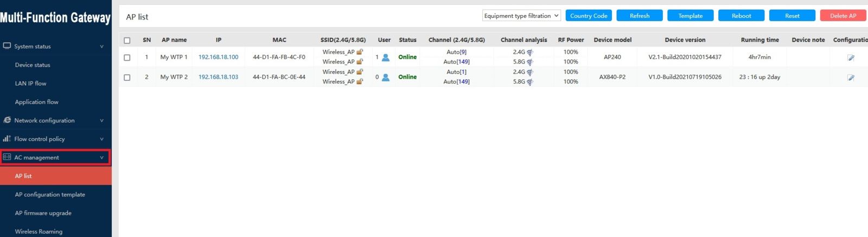This screenshot has width=868, height=237.
Task: Click the lock icon beside first Wireless_AP SSID
Action: 360,52
